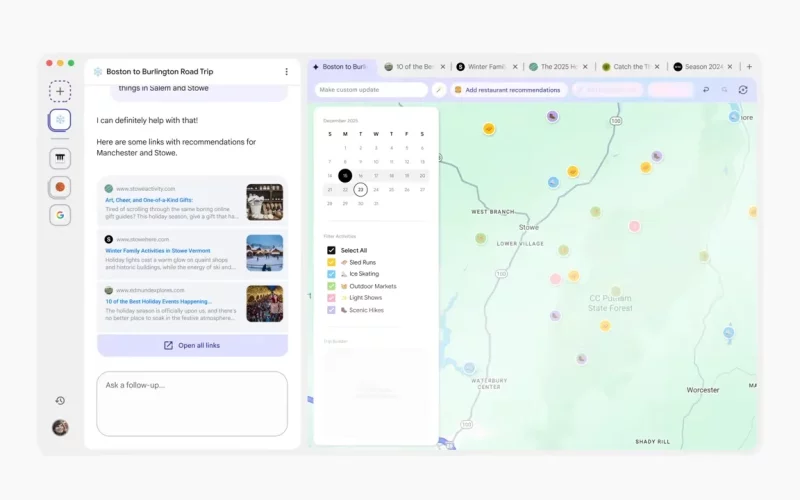
Task: Switch to the Winter Family tab
Action: (x=488, y=67)
